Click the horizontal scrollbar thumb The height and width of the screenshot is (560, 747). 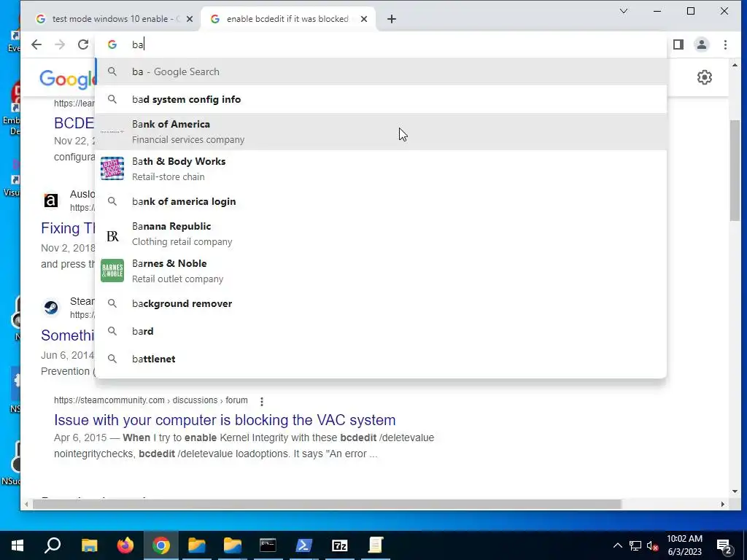(327, 505)
